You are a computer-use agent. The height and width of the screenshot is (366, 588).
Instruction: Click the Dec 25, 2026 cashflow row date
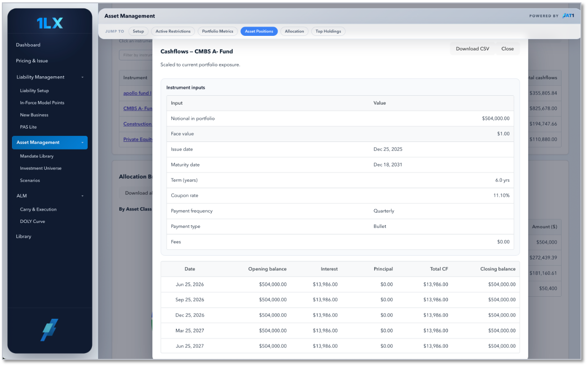pyautogui.click(x=190, y=315)
